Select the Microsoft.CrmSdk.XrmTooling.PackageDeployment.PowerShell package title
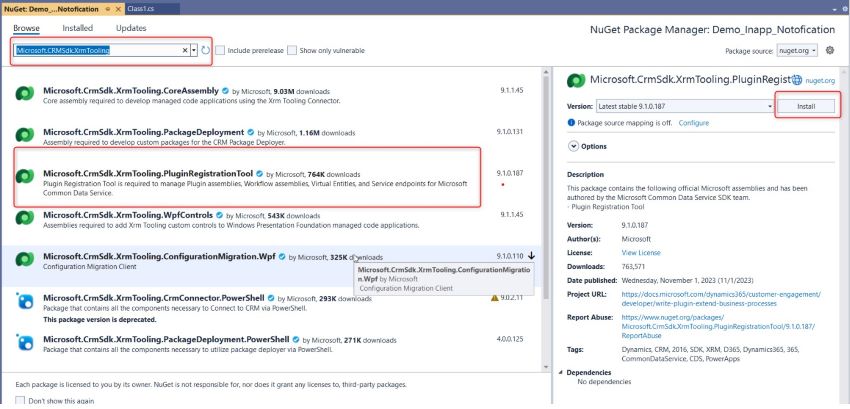 coord(166,340)
